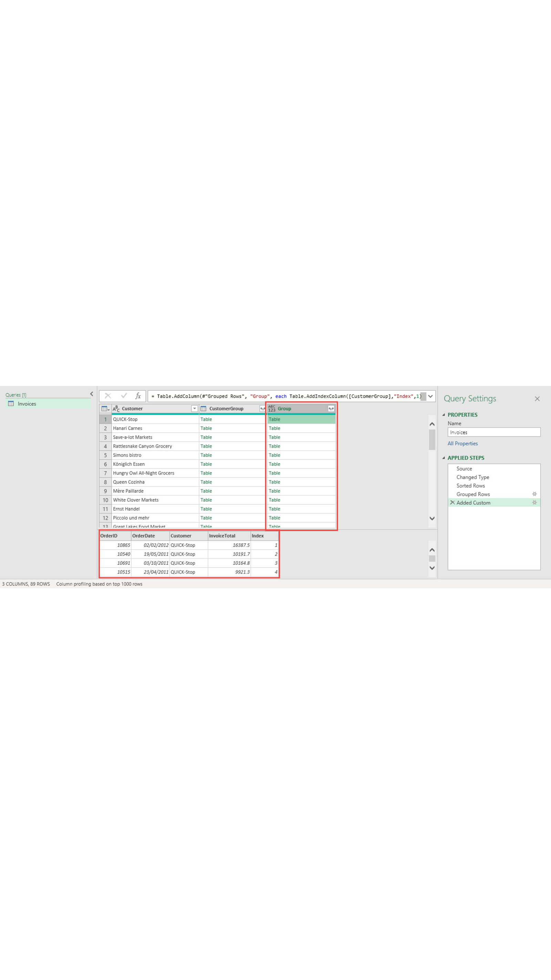
Task: Click the fx formula icon
Action: pos(138,396)
